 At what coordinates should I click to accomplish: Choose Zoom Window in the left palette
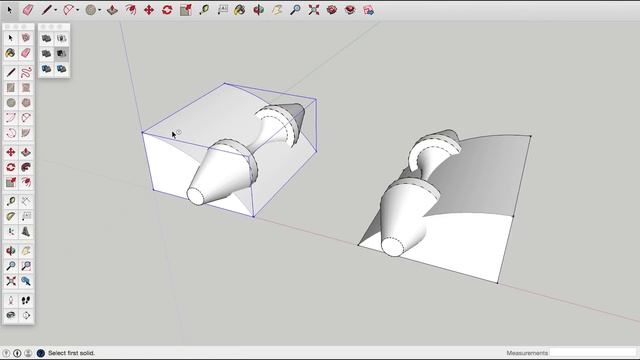[x=26, y=266]
